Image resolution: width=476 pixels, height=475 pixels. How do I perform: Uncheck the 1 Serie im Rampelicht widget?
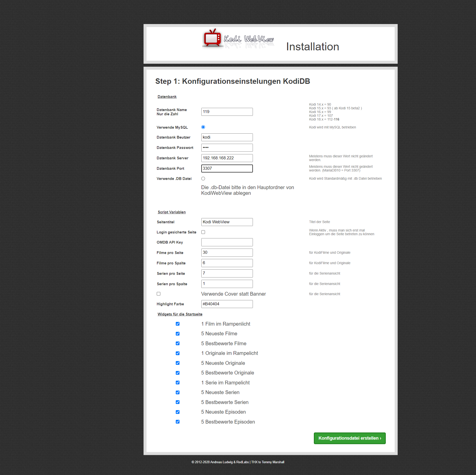(178, 383)
